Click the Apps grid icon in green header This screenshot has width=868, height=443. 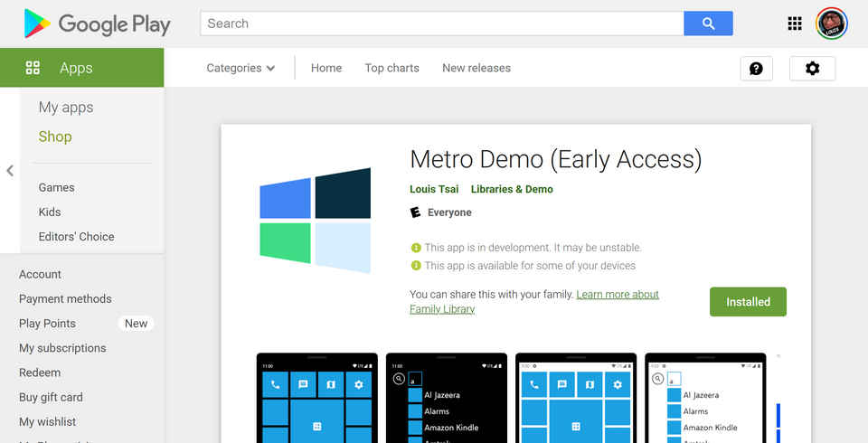(x=33, y=68)
